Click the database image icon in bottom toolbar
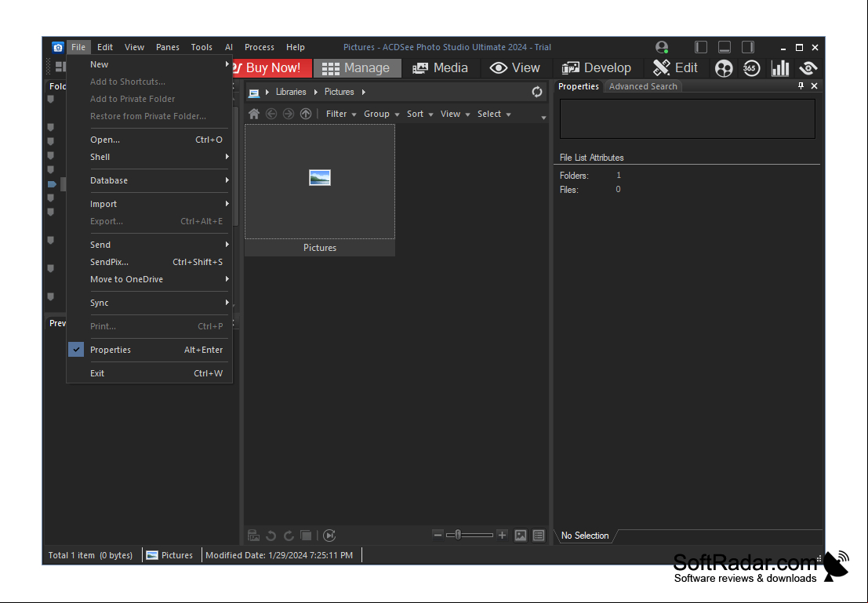This screenshot has width=868, height=603. pos(253,536)
